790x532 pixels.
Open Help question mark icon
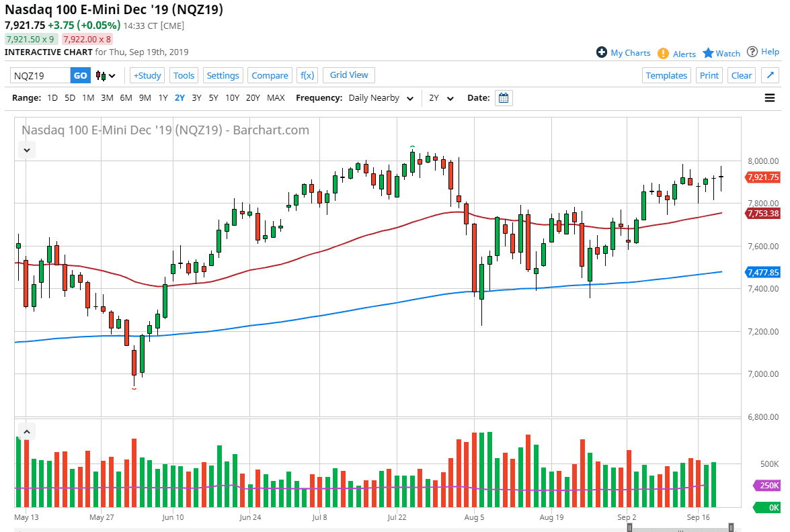pyautogui.click(x=752, y=52)
